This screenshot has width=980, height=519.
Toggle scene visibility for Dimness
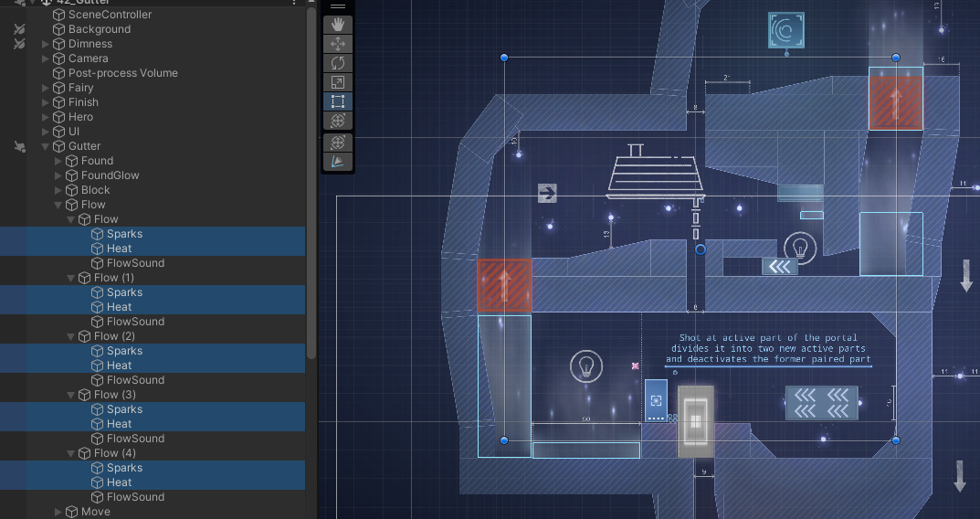pos(19,44)
